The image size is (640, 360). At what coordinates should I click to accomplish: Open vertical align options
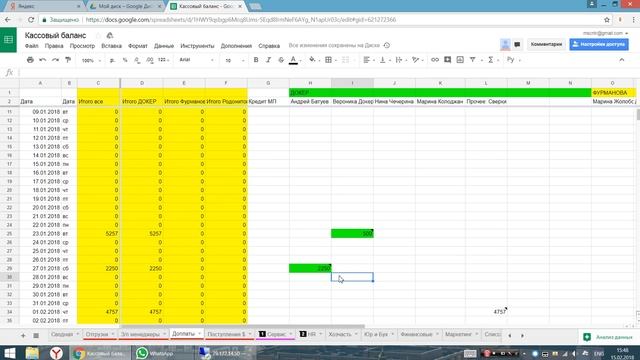pos(382,60)
